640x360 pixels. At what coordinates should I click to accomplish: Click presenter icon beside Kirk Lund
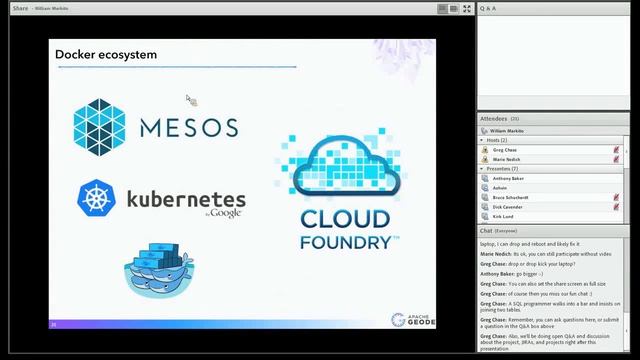tap(485, 216)
